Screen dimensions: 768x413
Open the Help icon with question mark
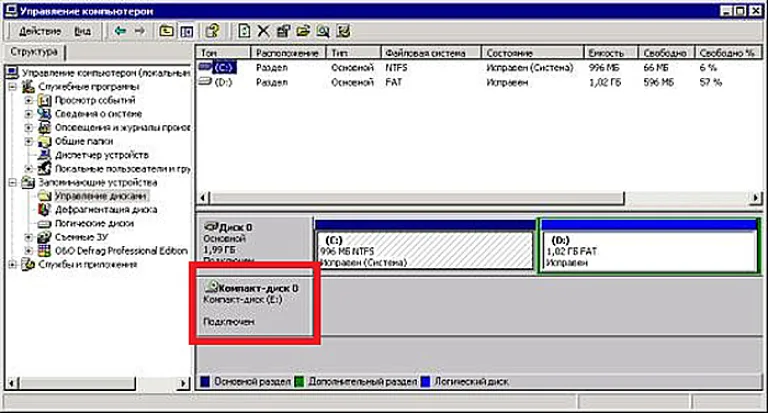pyautogui.click(x=213, y=31)
